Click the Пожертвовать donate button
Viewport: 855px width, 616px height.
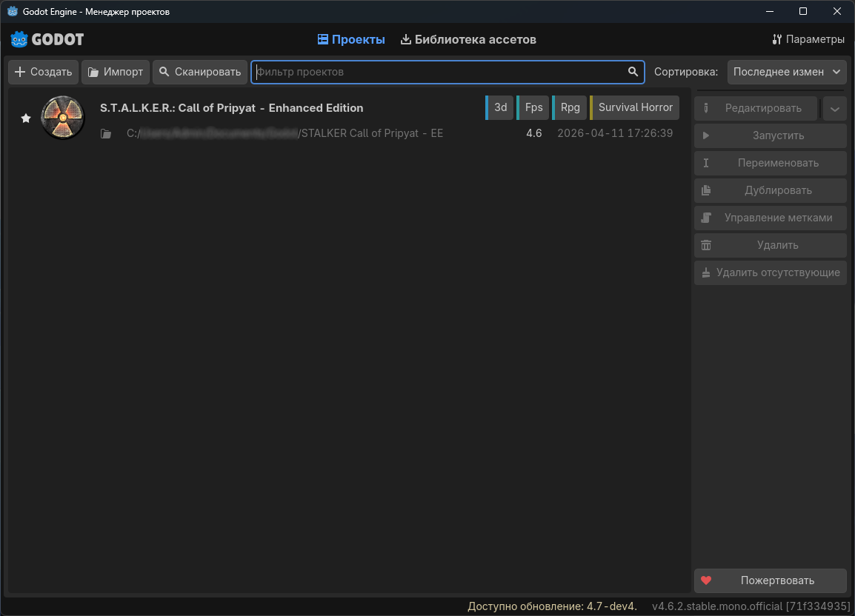771,580
